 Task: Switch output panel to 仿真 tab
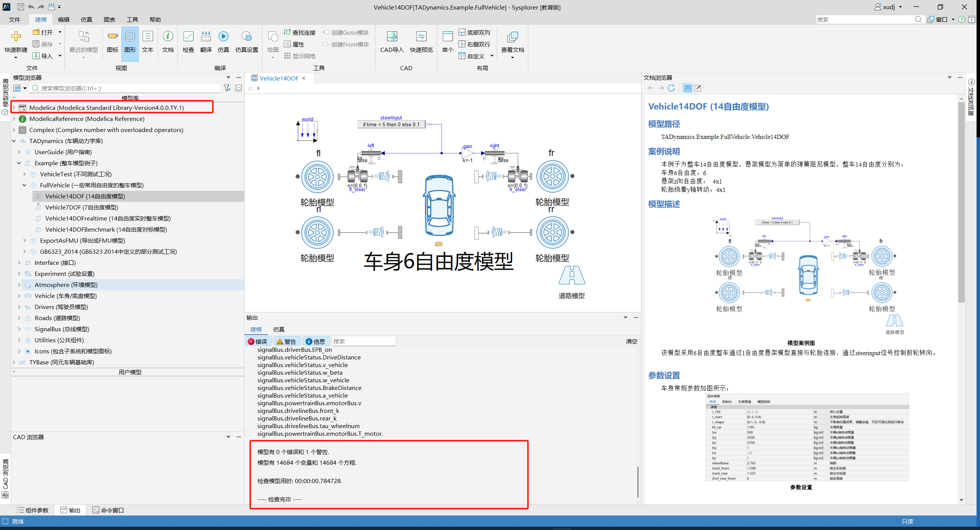click(279, 329)
